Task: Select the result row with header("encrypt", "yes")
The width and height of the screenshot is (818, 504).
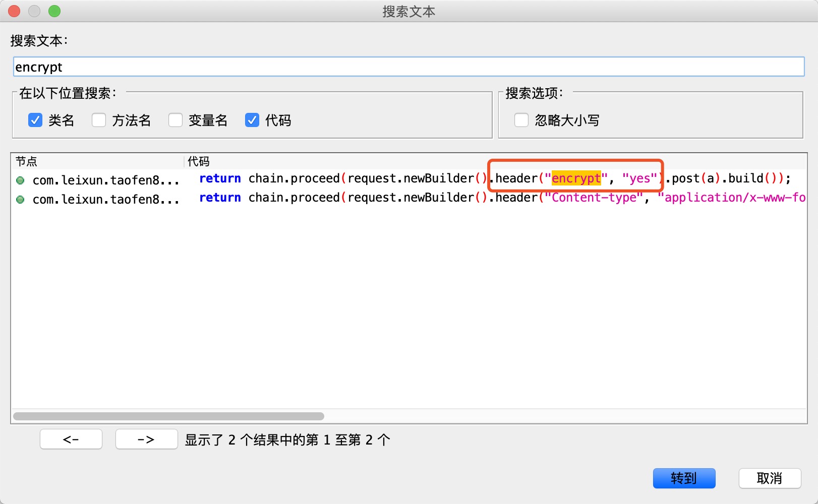Action: tap(408, 179)
